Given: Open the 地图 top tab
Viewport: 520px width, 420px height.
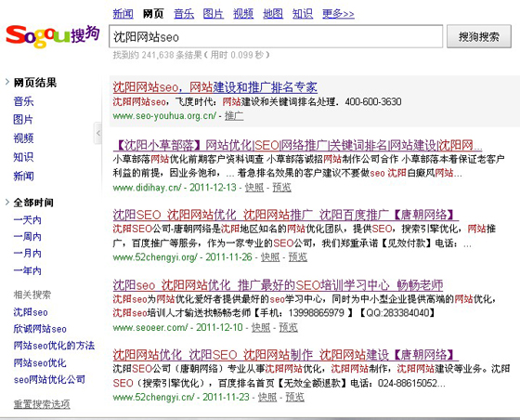Looking at the screenshot, I should (x=273, y=14).
